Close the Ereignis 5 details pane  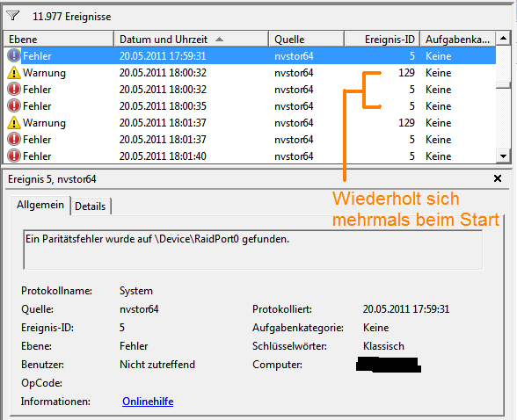coord(498,178)
